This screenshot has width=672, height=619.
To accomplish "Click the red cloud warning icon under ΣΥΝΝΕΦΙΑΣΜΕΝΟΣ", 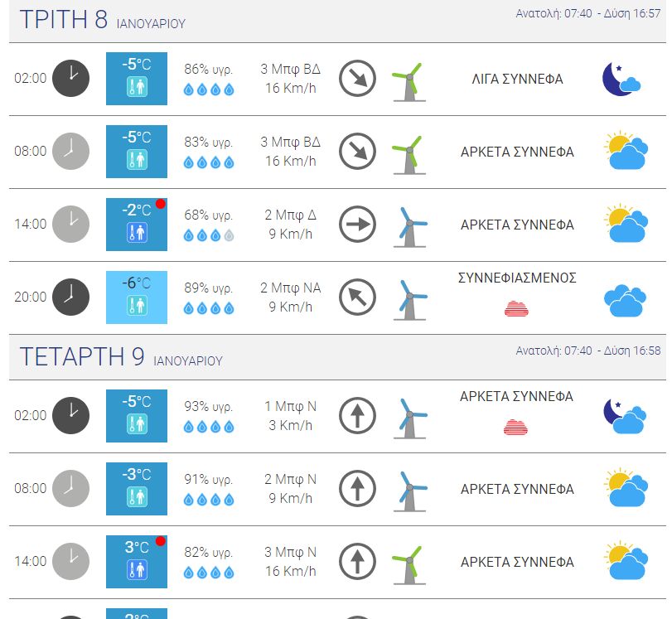I will tap(516, 308).
